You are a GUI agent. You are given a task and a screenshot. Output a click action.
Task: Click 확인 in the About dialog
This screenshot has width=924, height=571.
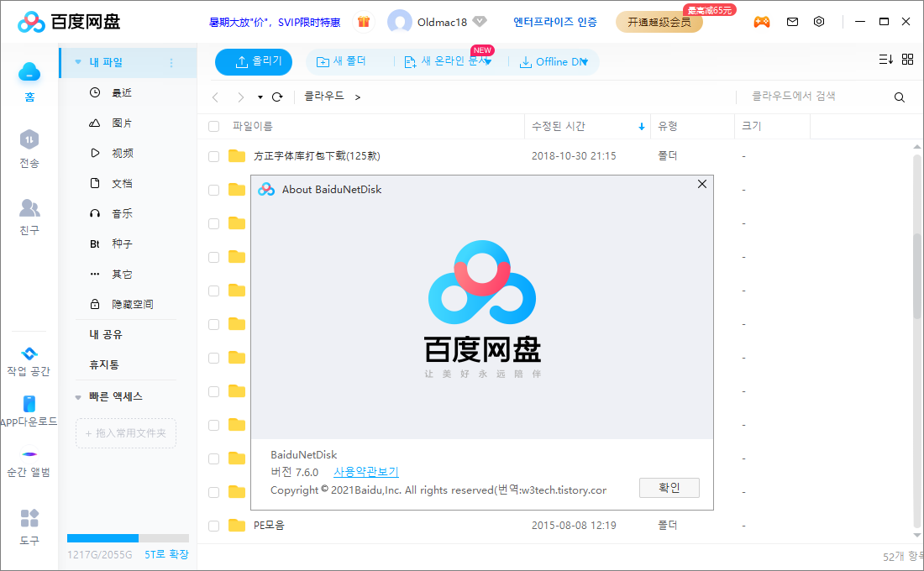(x=669, y=488)
